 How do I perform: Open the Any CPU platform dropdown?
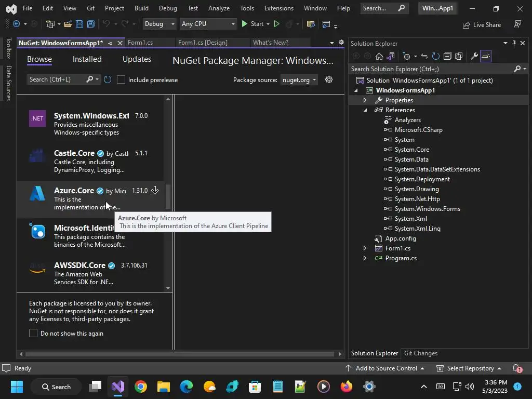pos(208,24)
